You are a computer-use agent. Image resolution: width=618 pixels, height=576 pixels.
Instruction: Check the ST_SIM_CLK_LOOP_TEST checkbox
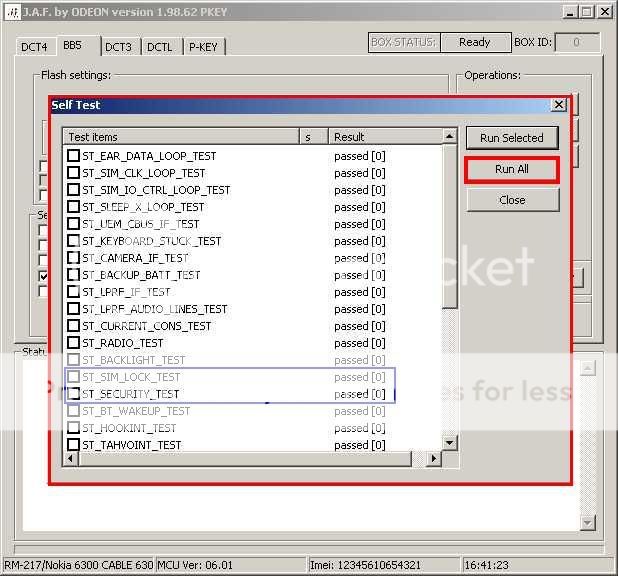point(73,173)
